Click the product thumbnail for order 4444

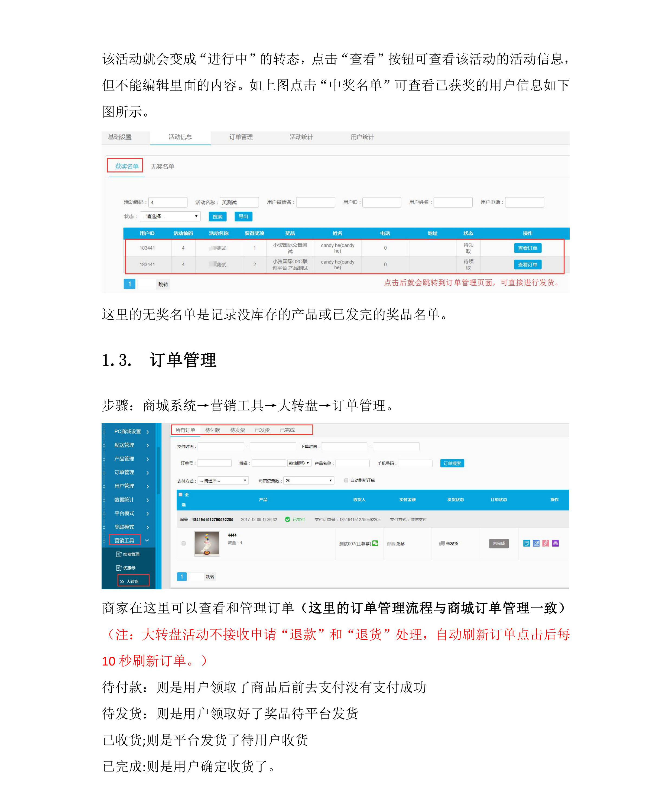click(207, 544)
